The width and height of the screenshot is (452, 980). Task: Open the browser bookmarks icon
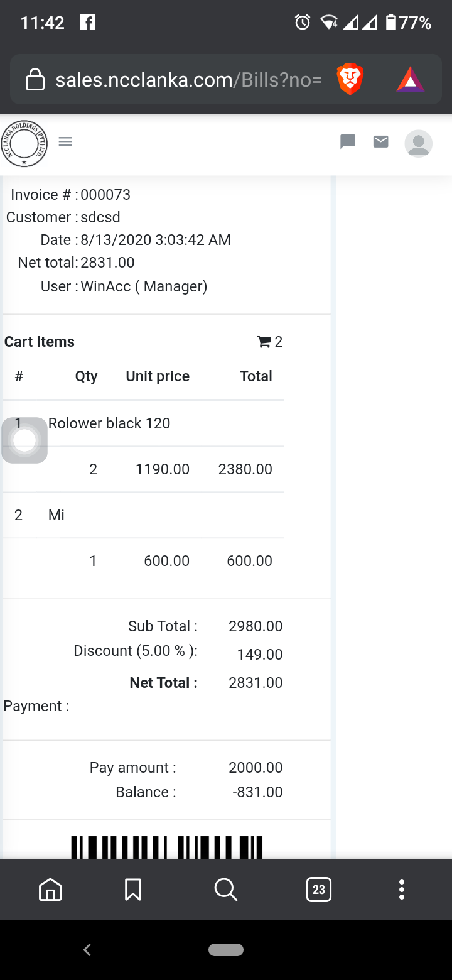click(133, 890)
